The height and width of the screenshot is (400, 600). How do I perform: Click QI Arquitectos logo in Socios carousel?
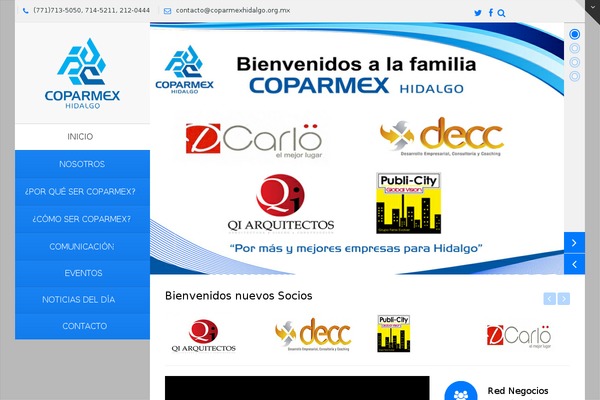(x=204, y=336)
